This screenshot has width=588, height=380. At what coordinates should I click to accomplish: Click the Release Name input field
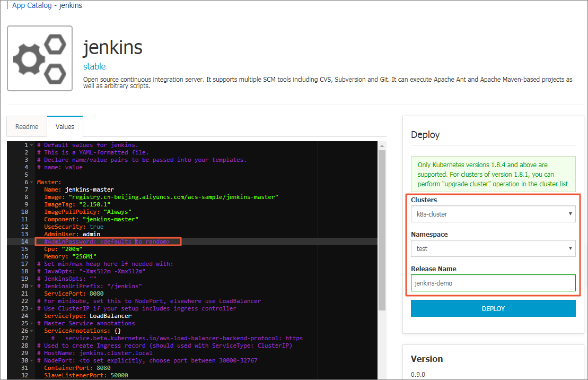(493, 283)
